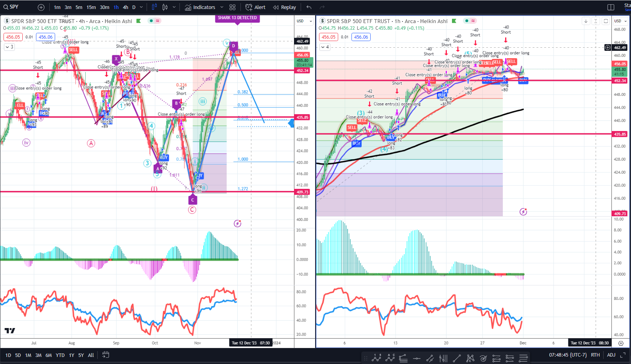Collapse the 1h chart pane

pos(595,21)
